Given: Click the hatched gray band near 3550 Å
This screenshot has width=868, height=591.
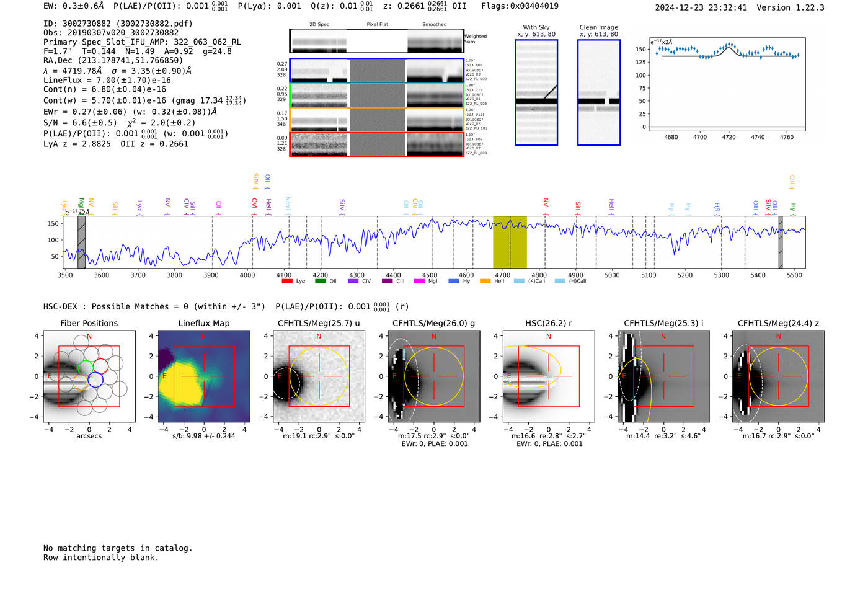Looking at the screenshot, I should pyautogui.click(x=81, y=242).
